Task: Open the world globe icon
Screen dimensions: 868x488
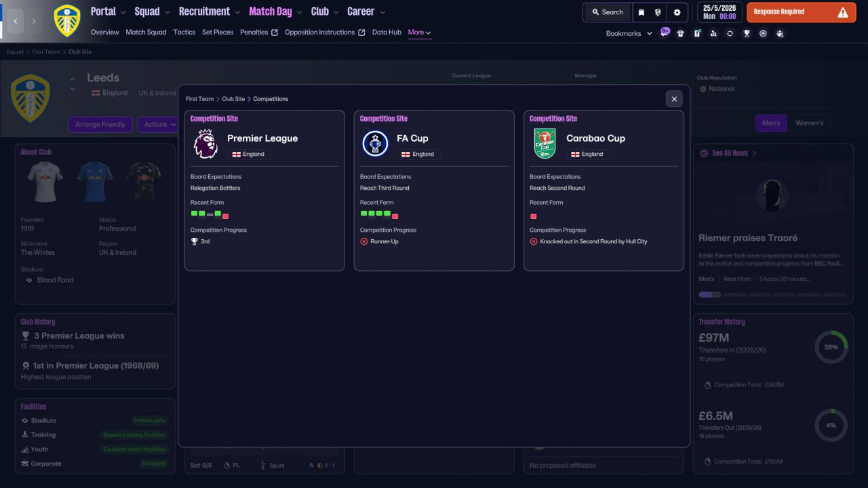Action: click(x=658, y=12)
